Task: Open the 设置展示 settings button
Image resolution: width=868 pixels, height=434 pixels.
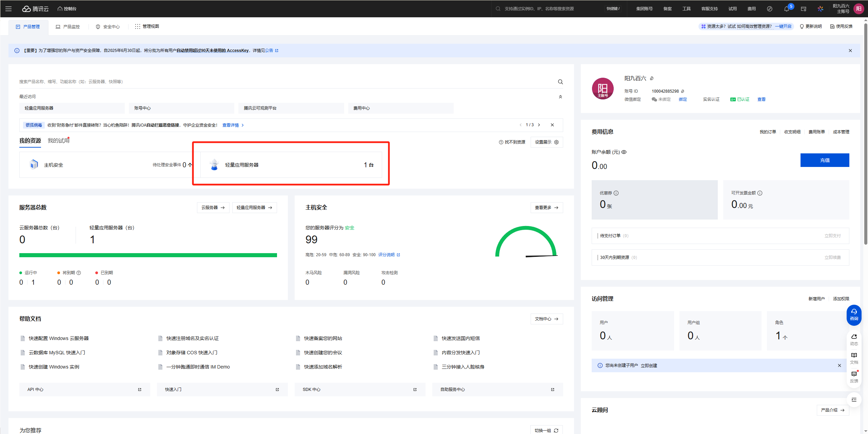Action: point(547,142)
